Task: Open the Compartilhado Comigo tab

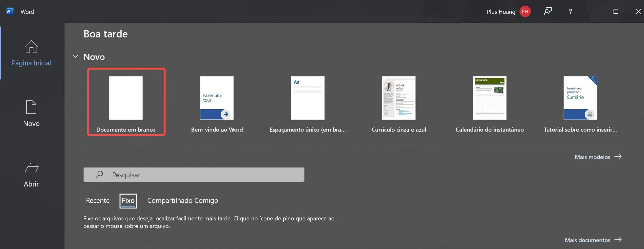Action: pyautogui.click(x=183, y=200)
